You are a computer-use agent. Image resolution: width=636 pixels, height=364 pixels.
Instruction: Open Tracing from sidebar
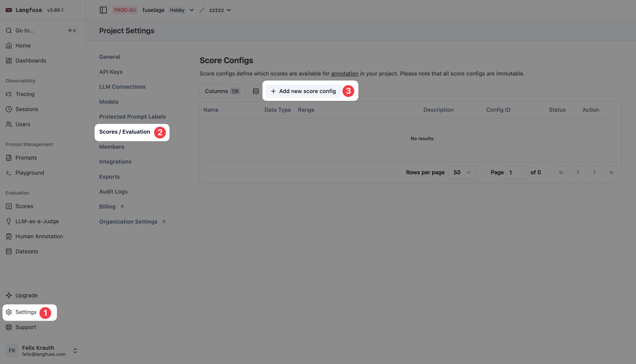pos(25,94)
